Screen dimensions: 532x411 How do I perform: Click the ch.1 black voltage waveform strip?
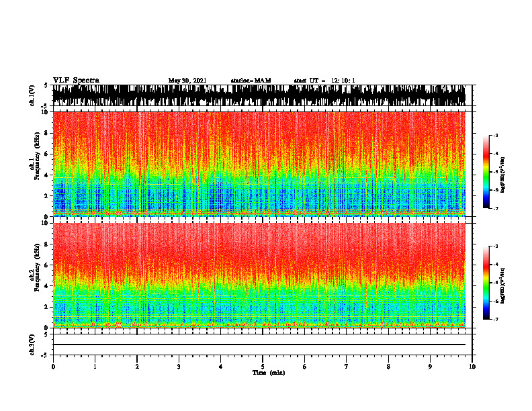pos(259,95)
